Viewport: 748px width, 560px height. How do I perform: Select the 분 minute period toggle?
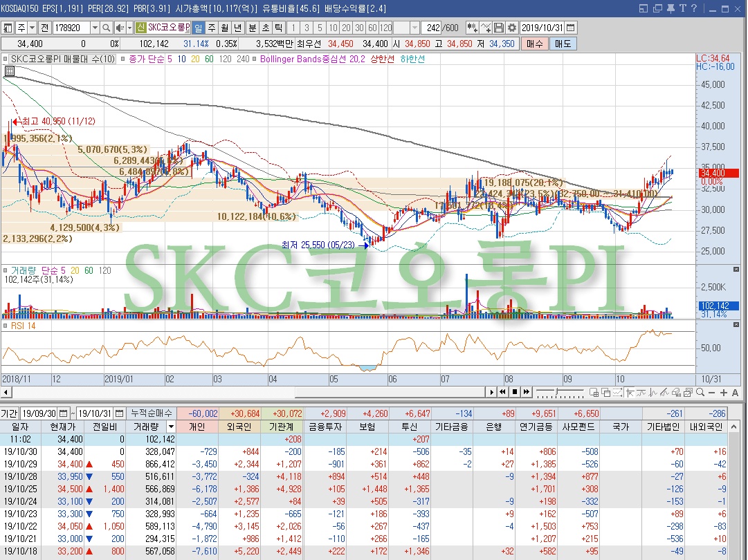[x=253, y=28]
